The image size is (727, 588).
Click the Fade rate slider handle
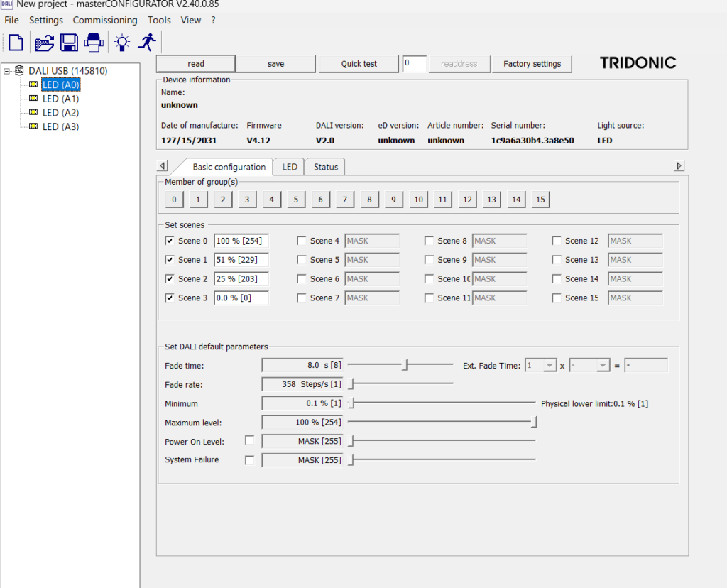tap(351, 383)
